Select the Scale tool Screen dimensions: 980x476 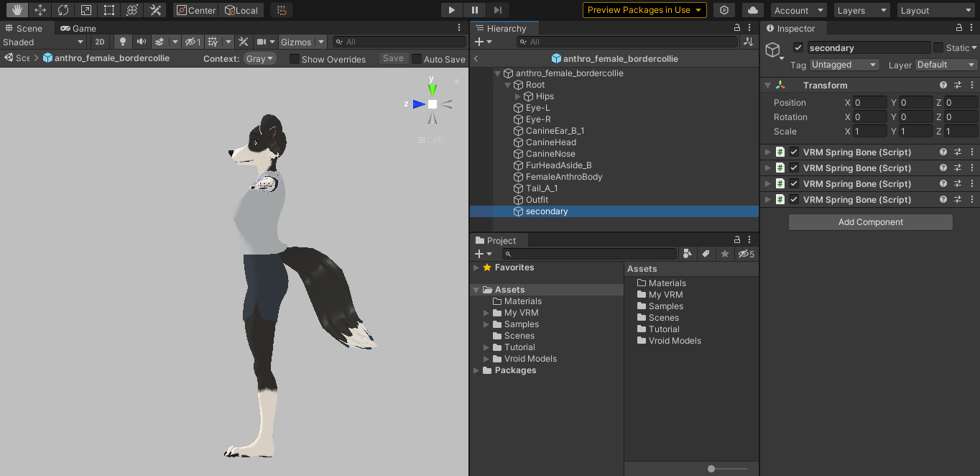pyautogui.click(x=86, y=10)
